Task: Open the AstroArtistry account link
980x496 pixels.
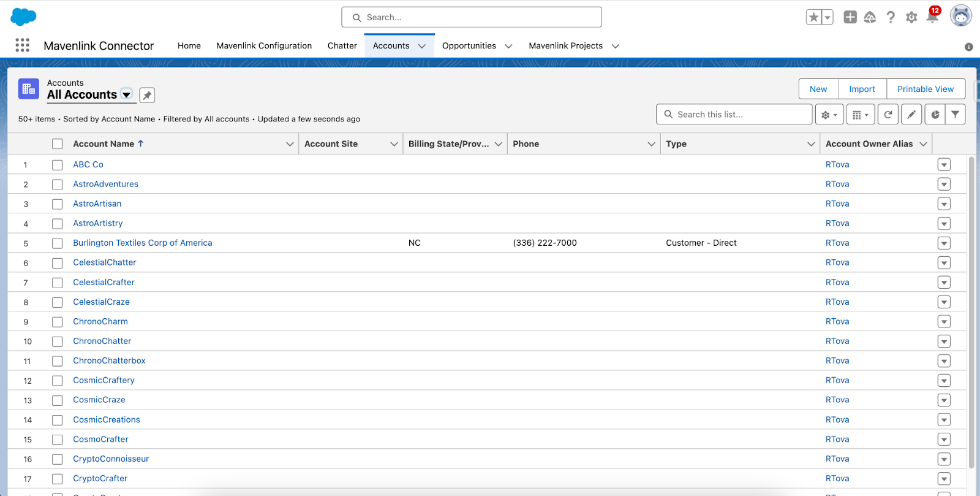Action: point(98,223)
